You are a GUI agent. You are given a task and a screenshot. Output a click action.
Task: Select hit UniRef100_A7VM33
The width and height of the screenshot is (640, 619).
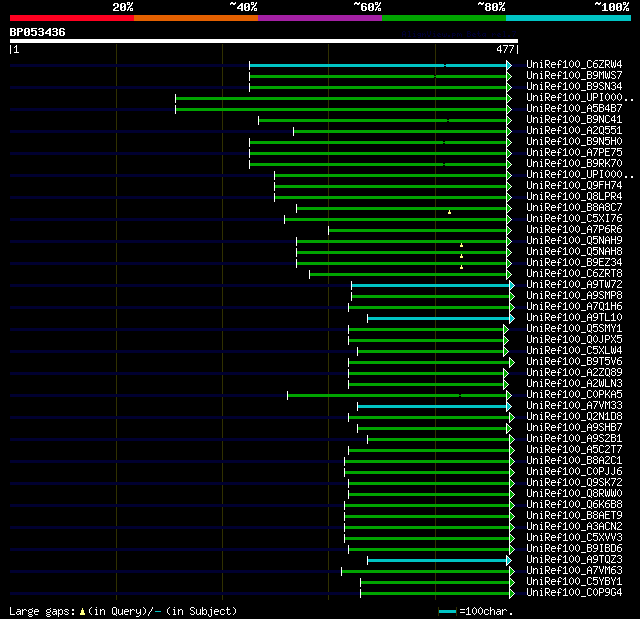tap(574, 406)
